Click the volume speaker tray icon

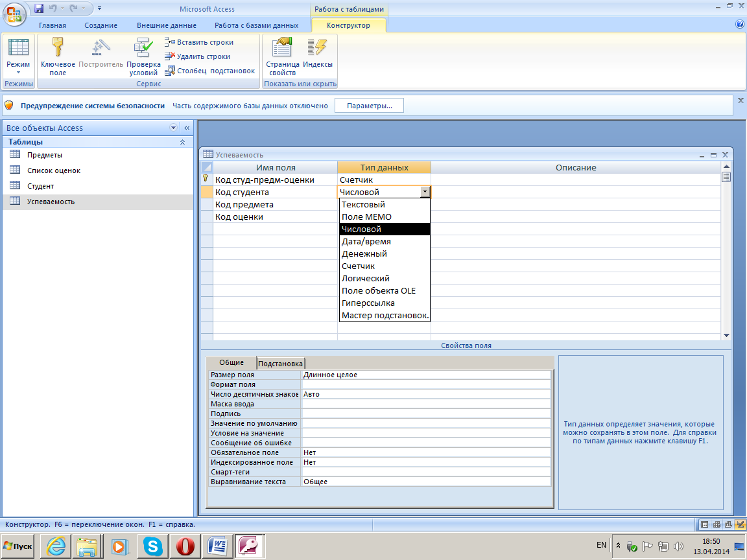[x=678, y=546]
